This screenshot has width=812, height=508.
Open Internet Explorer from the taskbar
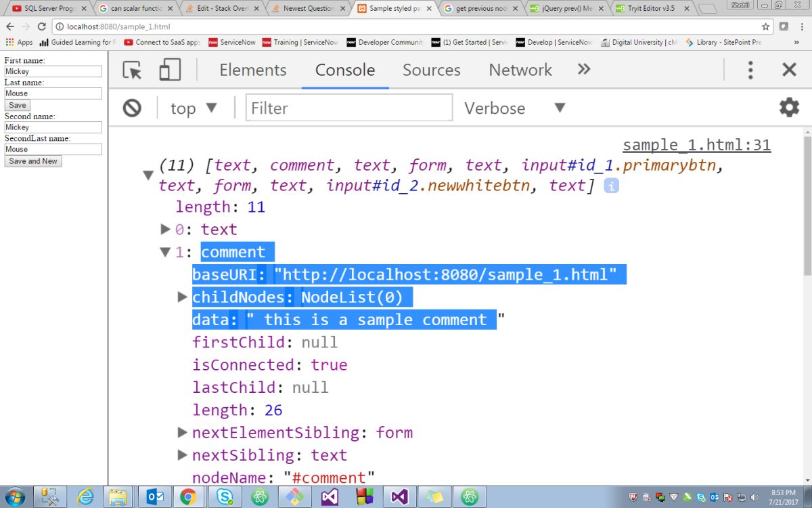point(85,496)
